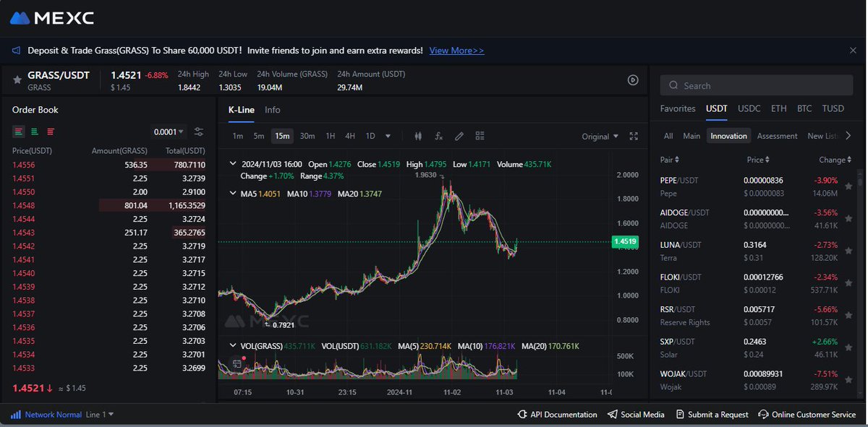Toggle fullscreen chart icon
868x427 pixels.
634,136
